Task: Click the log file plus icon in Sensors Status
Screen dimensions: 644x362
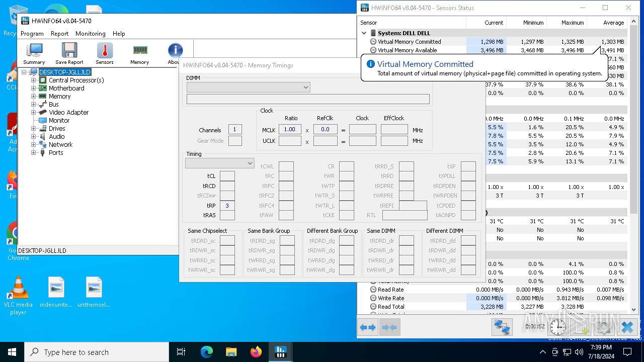Action: (x=582, y=327)
